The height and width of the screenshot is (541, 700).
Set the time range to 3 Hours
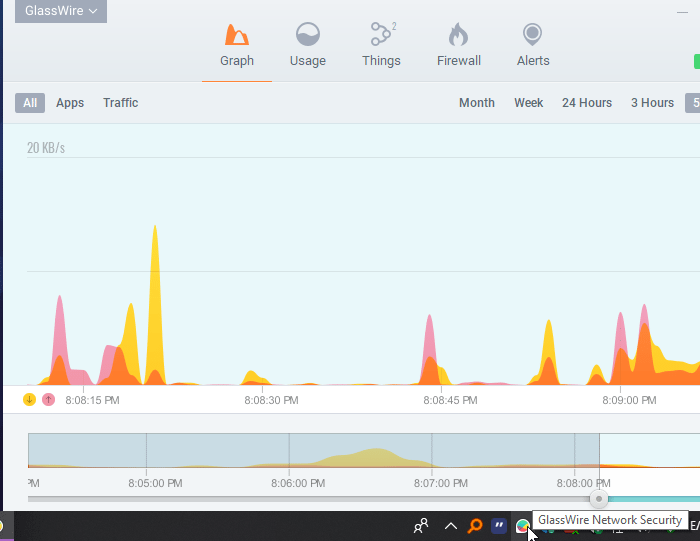click(652, 103)
